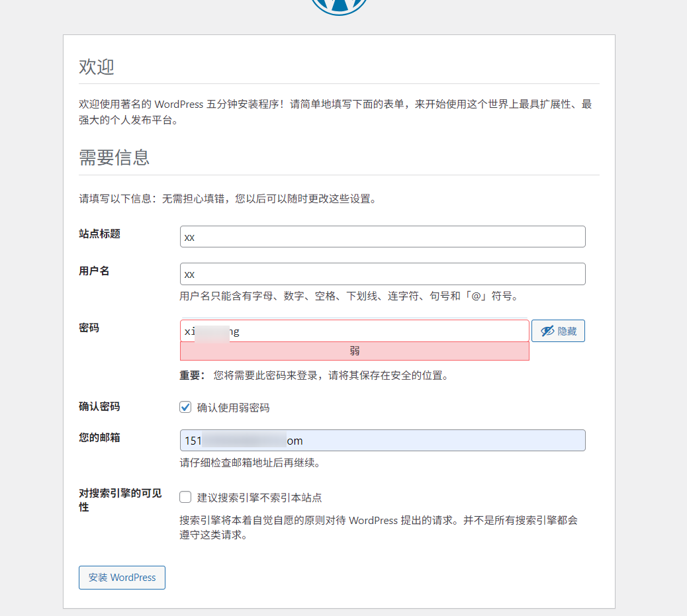Click the 确认密码 label text
This screenshot has height=616, width=687.
pos(99,406)
